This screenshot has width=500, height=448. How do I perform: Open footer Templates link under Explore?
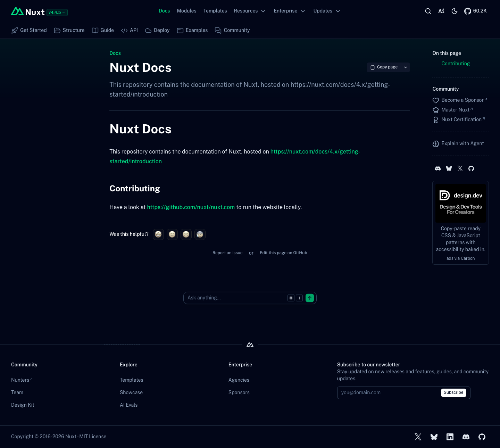[131, 380]
